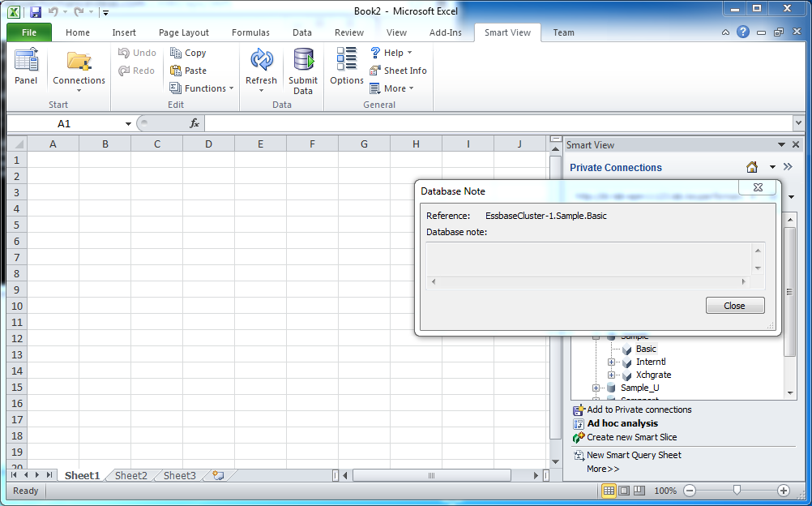Open the Sheet2 worksheet tab
Image resolution: width=812 pixels, height=506 pixels.
(x=131, y=475)
